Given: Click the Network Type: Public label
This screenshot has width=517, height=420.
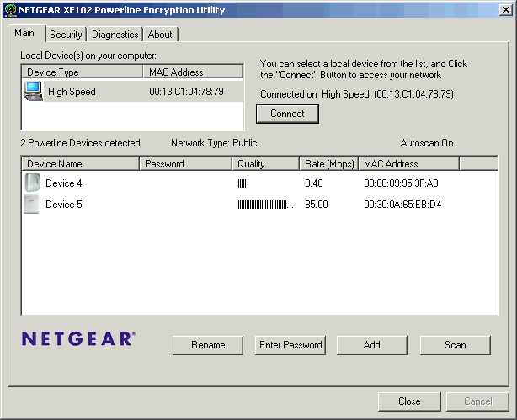Looking at the screenshot, I should [214, 143].
